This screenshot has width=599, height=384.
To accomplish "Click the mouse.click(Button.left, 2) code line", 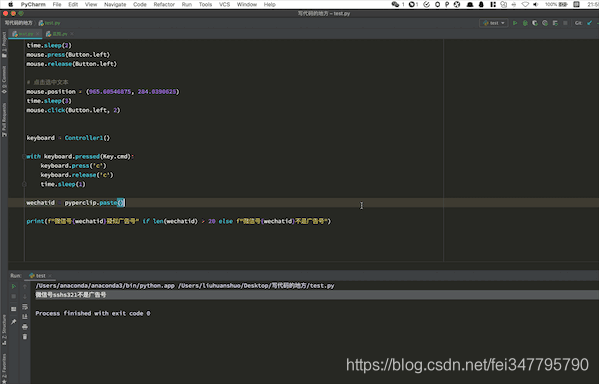I will tap(73, 110).
